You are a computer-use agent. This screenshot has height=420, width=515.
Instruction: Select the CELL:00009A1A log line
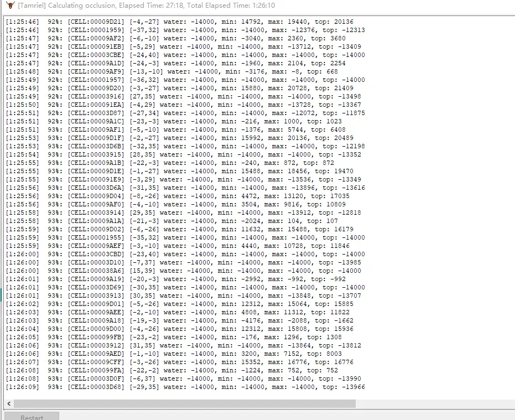(x=172, y=221)
